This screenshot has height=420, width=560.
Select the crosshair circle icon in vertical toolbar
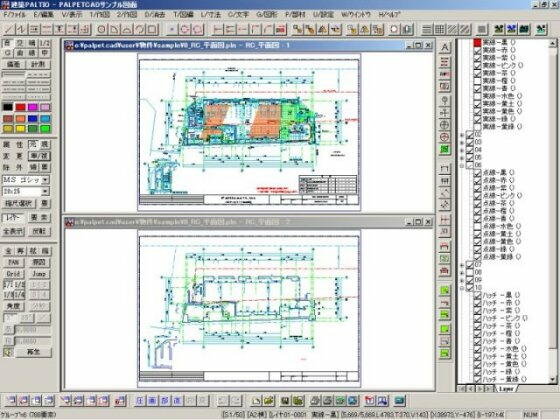pyautogui.click(x=445, y=125)
